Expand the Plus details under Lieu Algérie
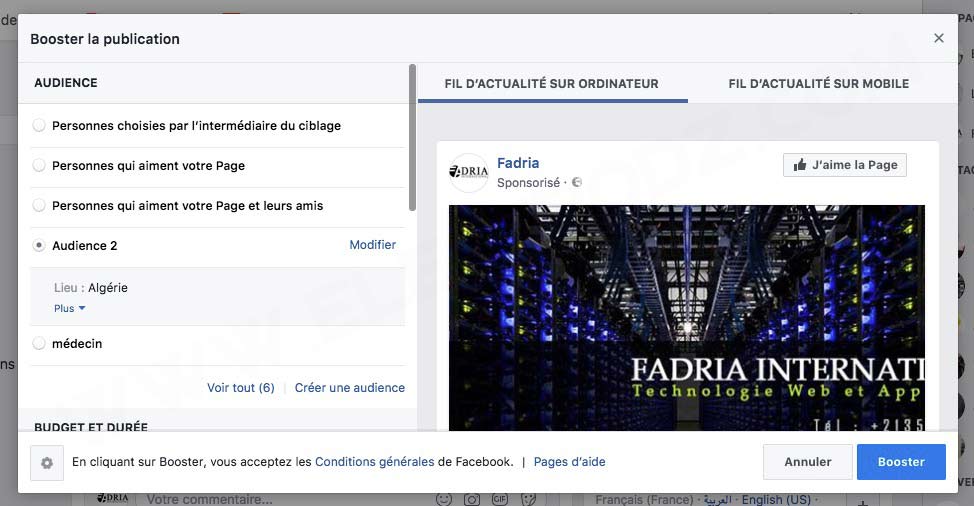This screenshot has width=974, height=506. 70,309
